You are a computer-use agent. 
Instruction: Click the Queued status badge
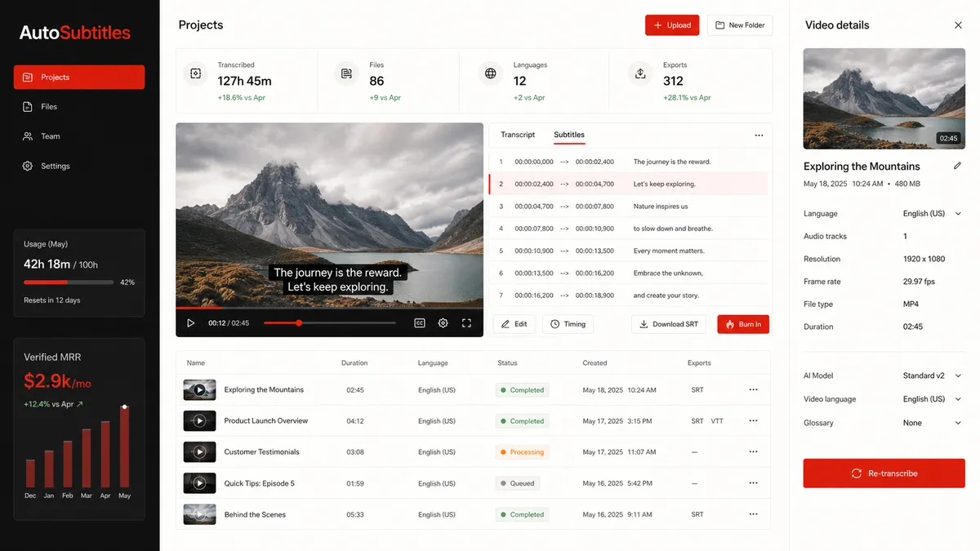[x=517, y=483]
